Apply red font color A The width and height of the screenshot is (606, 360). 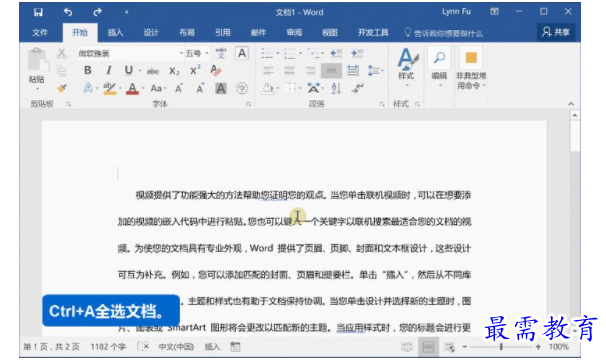pos(132,89)
